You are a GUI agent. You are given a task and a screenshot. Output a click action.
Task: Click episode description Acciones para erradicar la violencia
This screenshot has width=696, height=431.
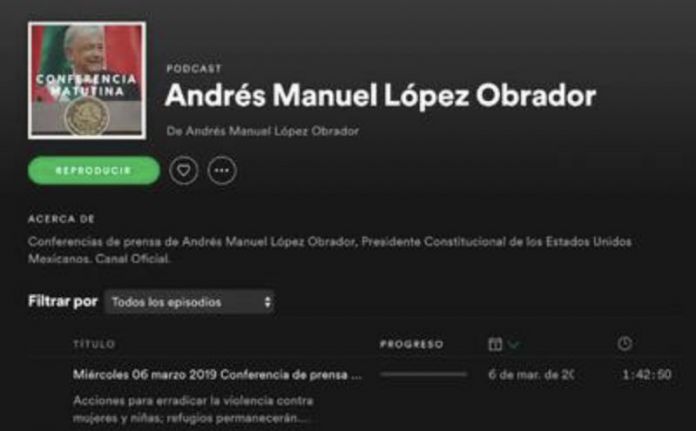[193, 409]
